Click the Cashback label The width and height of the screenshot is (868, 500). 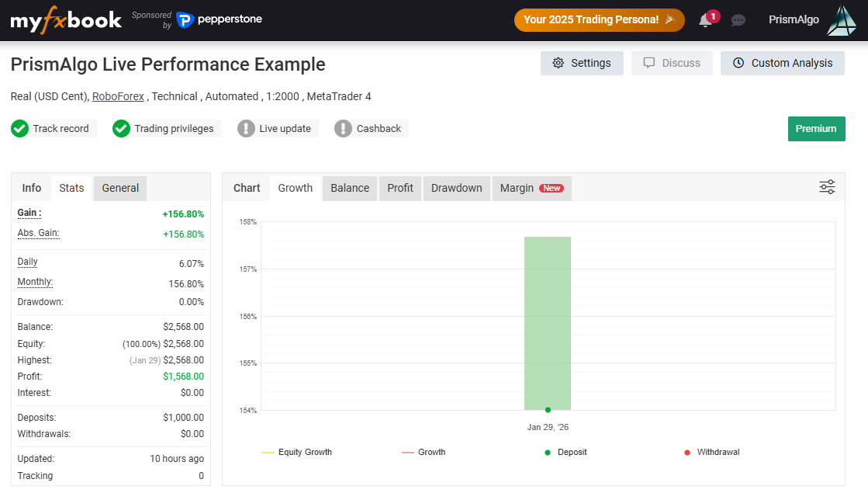click(x=379, y=129)
